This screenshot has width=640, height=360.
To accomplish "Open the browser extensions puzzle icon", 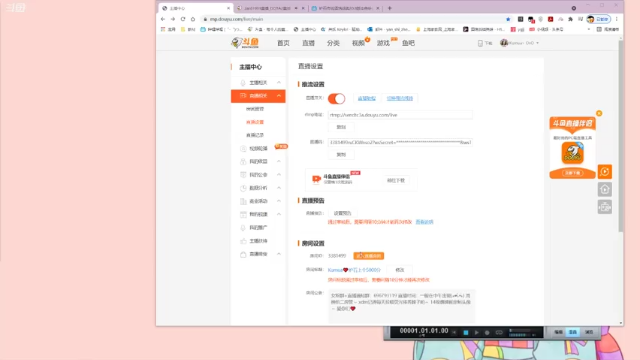I will (570, 19).
